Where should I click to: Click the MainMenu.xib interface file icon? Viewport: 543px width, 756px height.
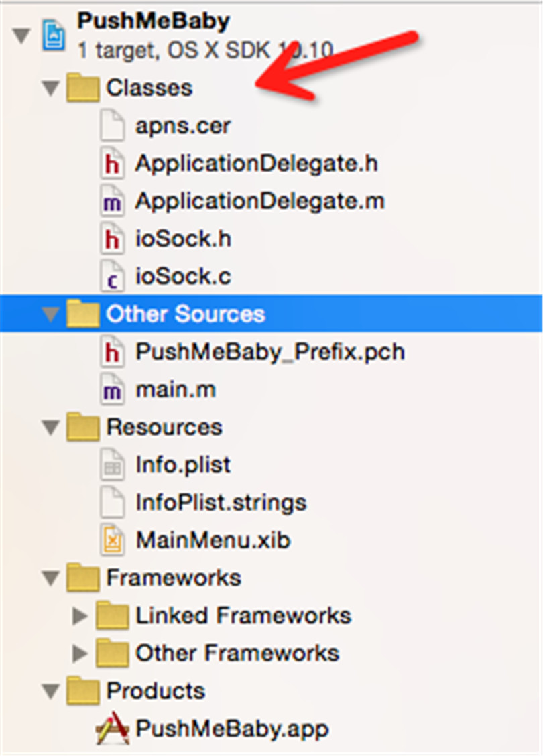point(112,540)
